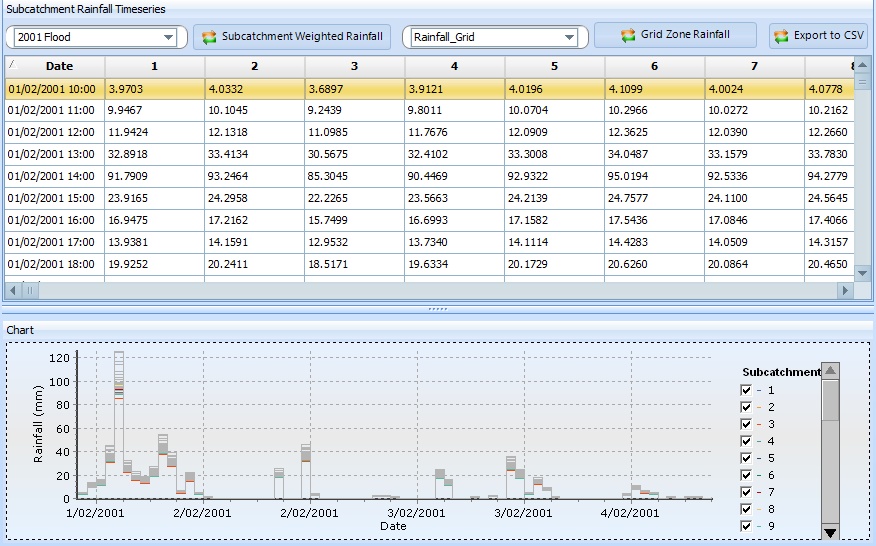Uncheck Subcatchment 1 in chart legend

point(746,390)
